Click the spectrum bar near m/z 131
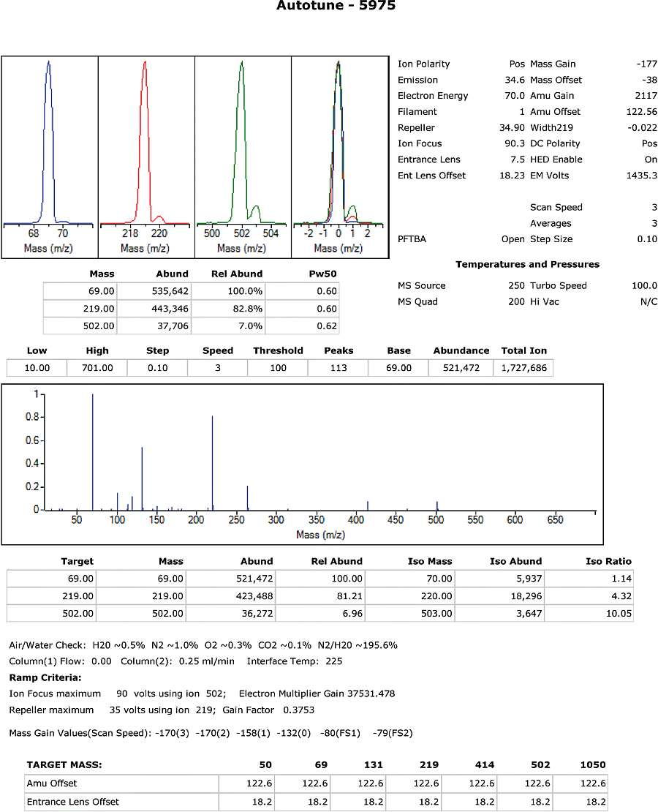This screenshot has width=658, height=812. 142,479
